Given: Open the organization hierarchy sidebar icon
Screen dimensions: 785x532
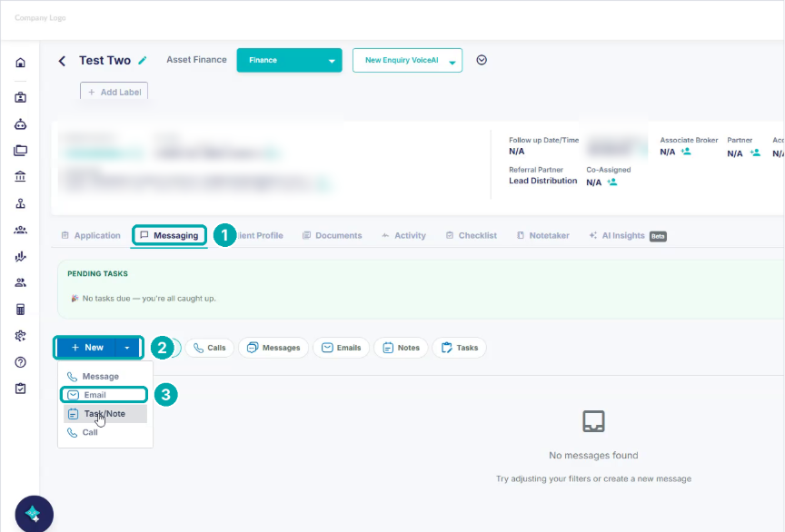Looking at the screenshot, I should coord(21,203).
